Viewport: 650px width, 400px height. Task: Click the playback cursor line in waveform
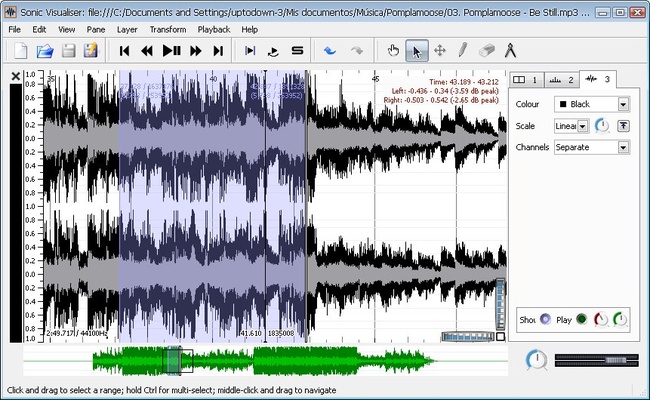pyautogui.click(x=265, y=206)
